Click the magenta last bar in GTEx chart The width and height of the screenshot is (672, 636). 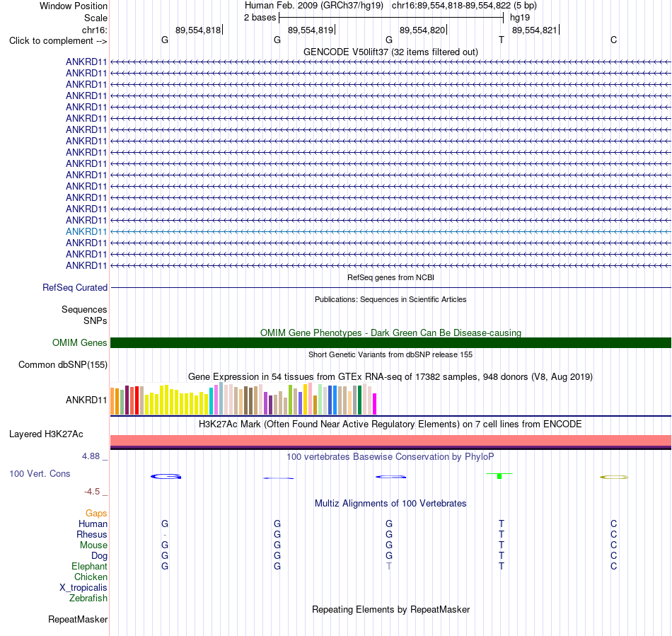375,404
